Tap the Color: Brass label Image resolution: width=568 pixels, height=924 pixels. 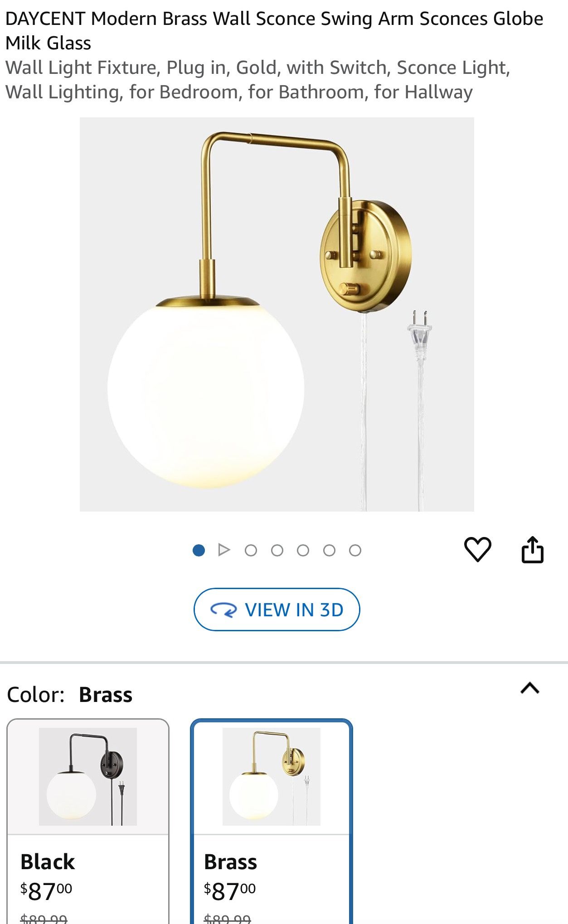click(70, 695)
